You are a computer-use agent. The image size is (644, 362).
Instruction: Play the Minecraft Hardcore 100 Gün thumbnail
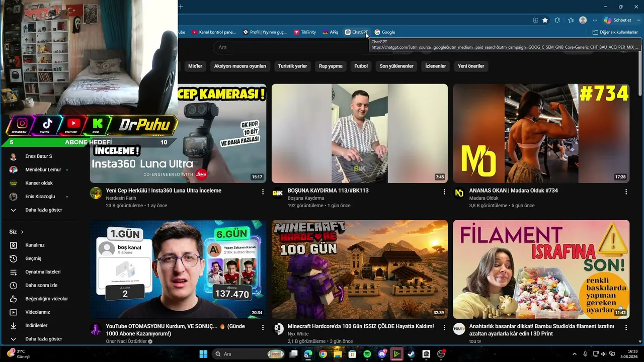coord(360,269)
